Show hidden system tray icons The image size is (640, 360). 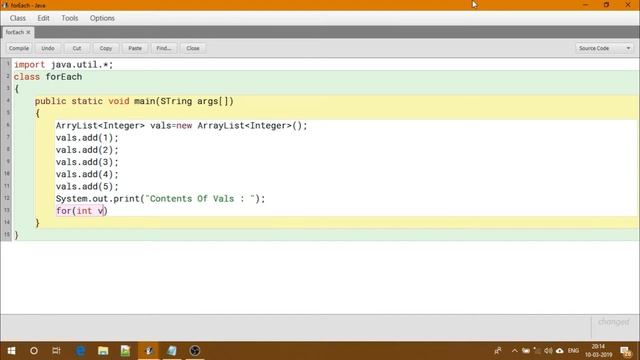coord(514,351)
